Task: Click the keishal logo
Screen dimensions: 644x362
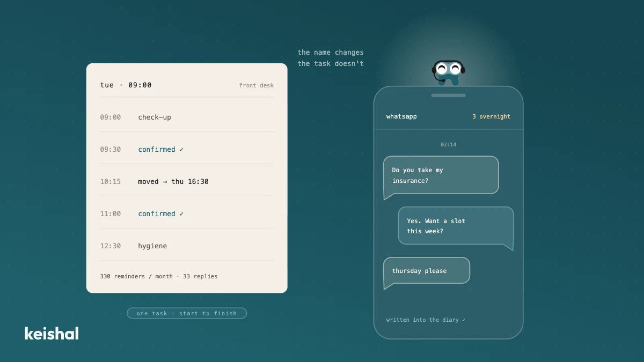Action: tap(52, 334)
